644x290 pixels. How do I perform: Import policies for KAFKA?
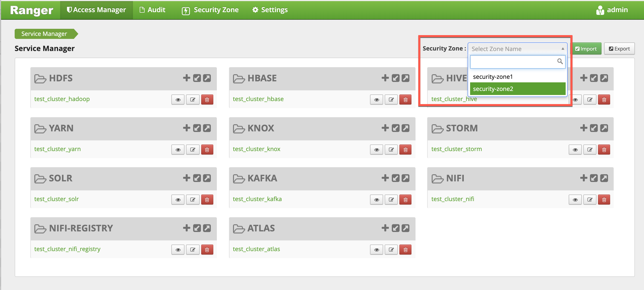(396, 178)
